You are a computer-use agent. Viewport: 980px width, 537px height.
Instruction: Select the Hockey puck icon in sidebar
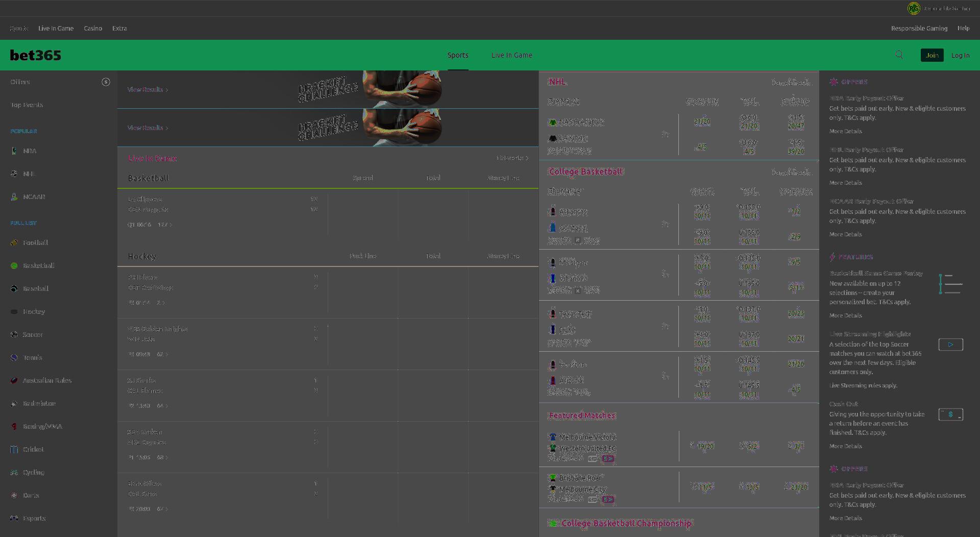point(14,311)
